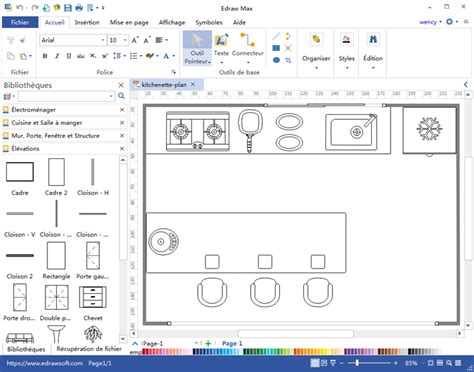This screenshot has width=474, height=372.
Task: Click the Italic formatting icon
Action: pyautogui.click(x=57, y=56)
